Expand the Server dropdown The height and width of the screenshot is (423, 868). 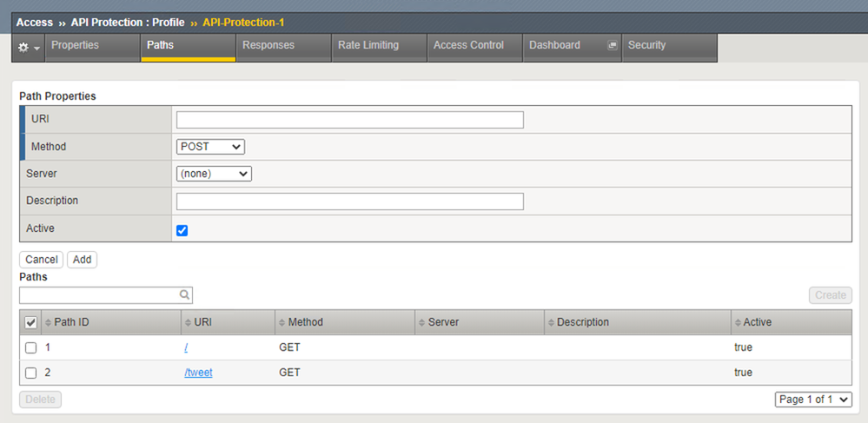click(214, 174)
